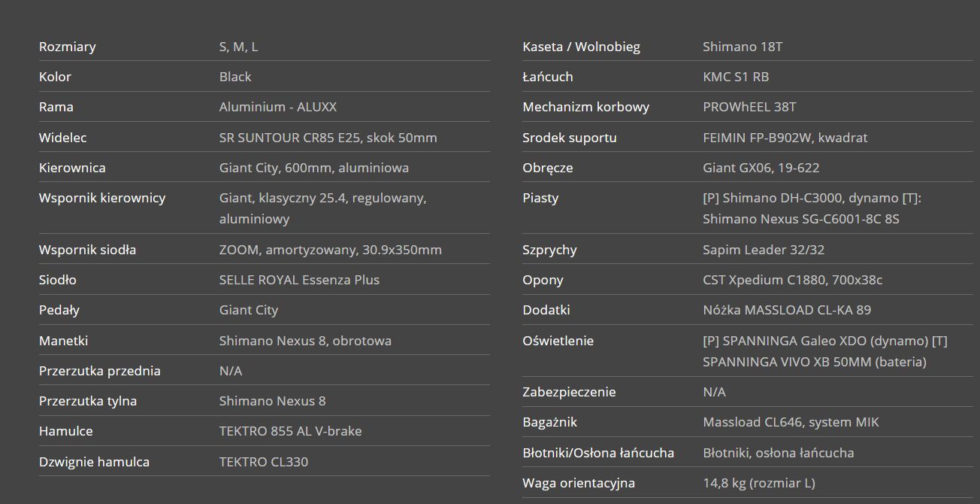The width and height of the screenshot is (980, 504).
Task: Select Giant GX06, 19-622 rims text
Action: [x=761, y=168]
